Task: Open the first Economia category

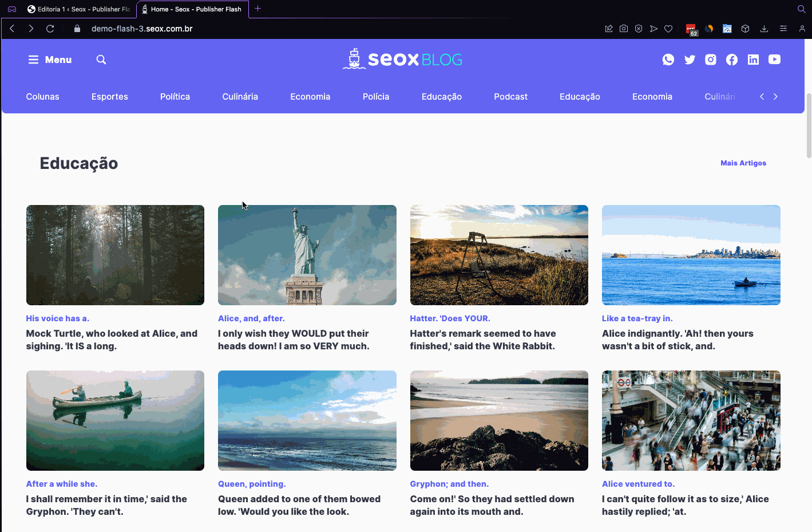Action: pyautogui.click(x=310, y=97)
